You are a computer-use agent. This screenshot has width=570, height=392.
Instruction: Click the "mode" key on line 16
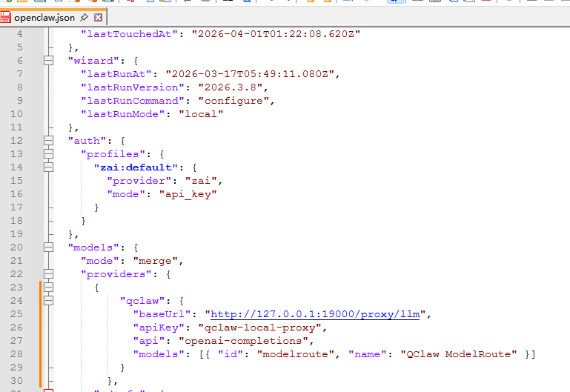(126, 193)
